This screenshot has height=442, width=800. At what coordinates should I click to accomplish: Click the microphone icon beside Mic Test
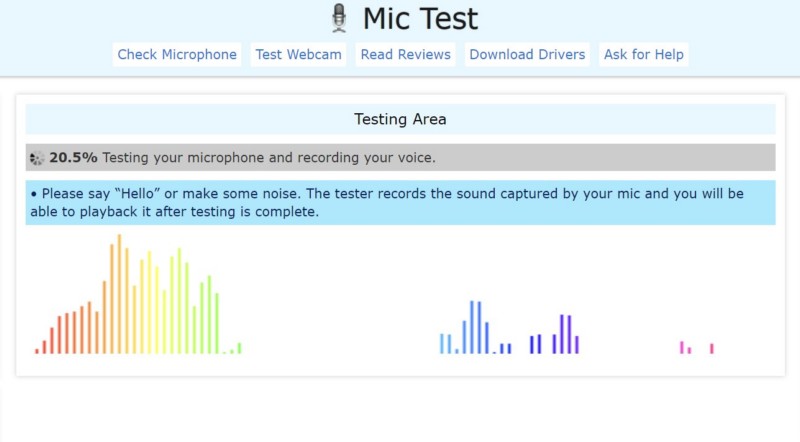(340, 18)
